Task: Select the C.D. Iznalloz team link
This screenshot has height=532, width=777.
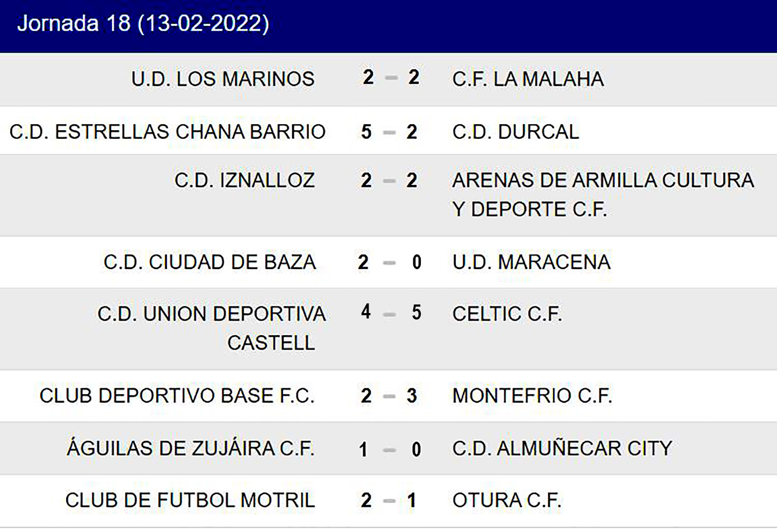Action: click(244, 180)
